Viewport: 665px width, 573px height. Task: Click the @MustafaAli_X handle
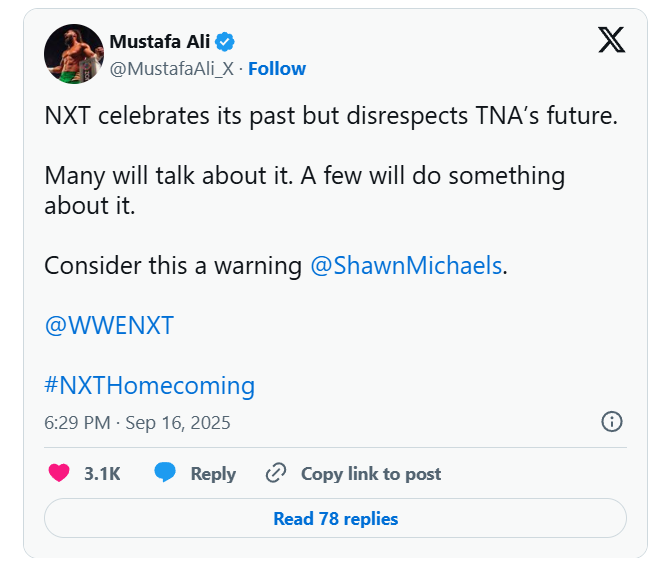pyautogui.click(x=173, y=69)
